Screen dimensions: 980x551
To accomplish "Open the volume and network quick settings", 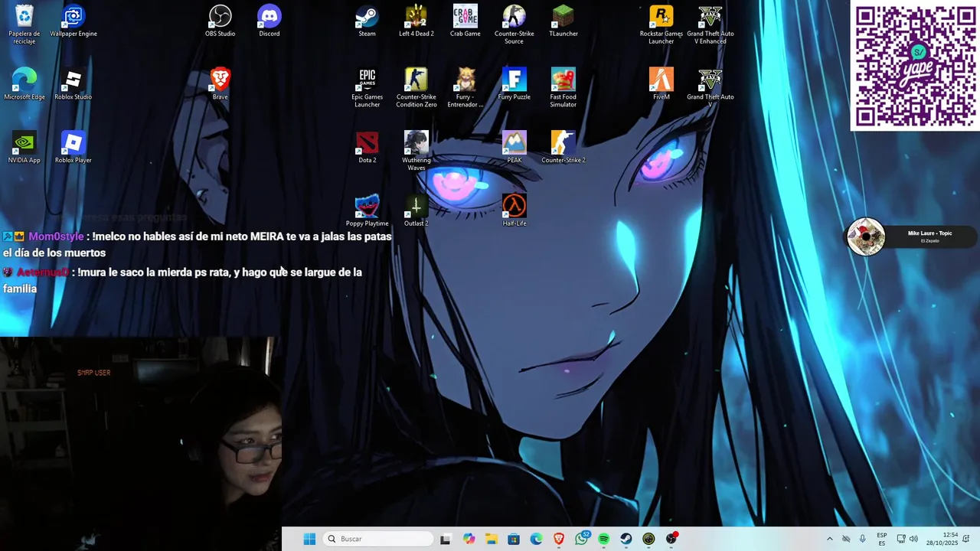I will (907, 539).
